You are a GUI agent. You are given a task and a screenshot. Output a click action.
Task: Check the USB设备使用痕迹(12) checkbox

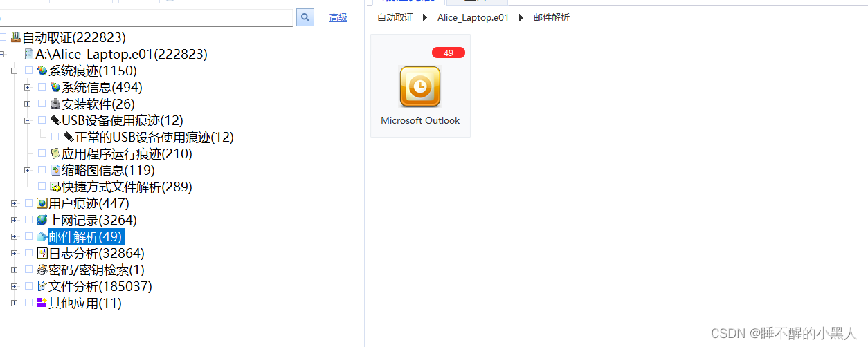[42, 120]
